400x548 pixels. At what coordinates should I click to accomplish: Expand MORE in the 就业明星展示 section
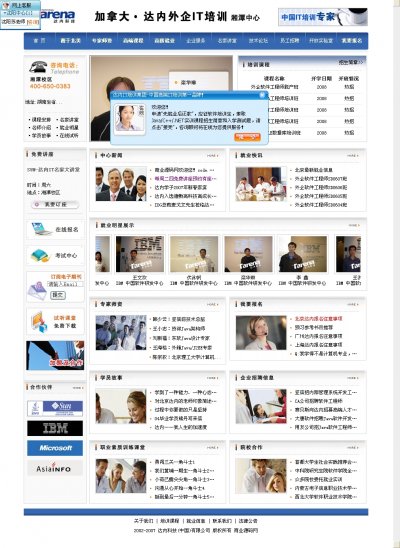point(353,225)
